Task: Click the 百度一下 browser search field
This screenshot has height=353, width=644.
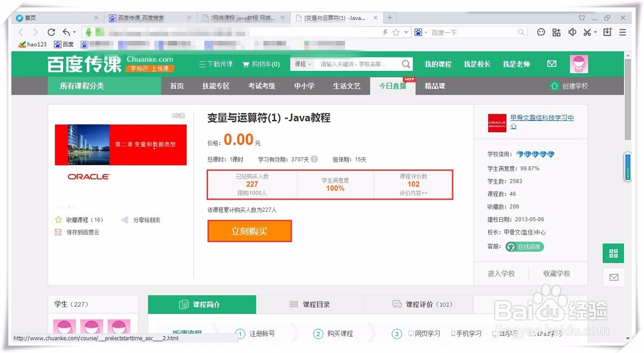Action: 472,32
